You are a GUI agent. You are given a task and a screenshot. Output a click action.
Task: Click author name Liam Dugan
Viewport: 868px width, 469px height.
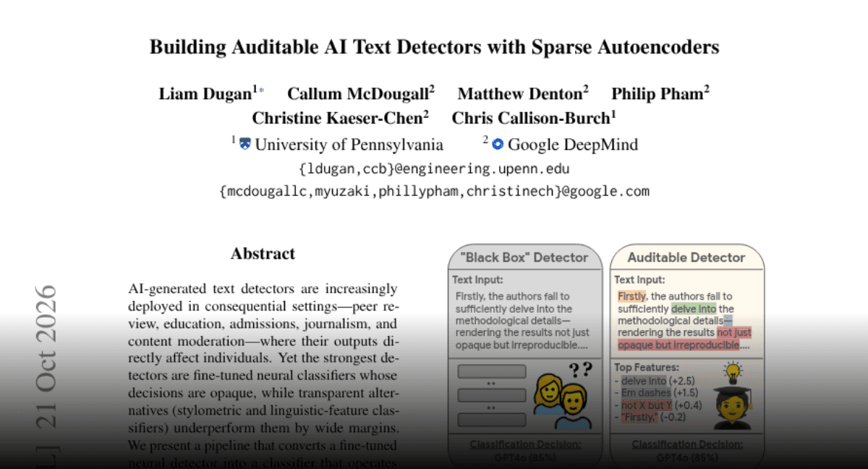[205, 93]
